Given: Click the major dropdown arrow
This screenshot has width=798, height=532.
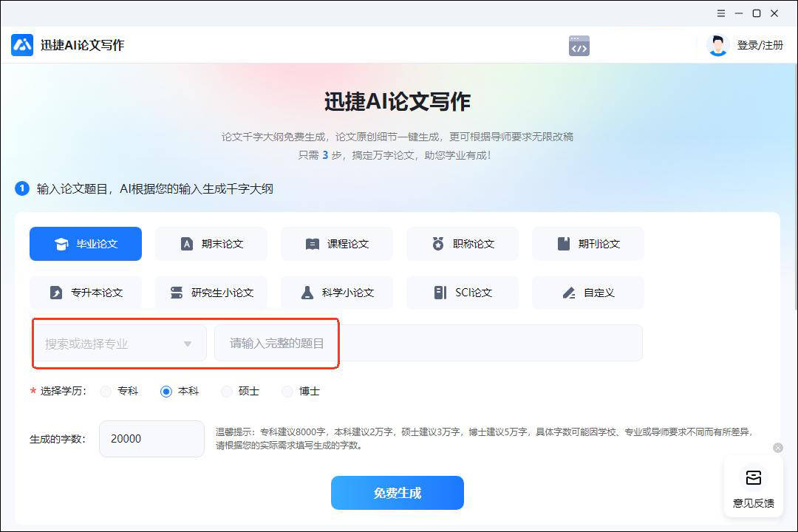Looking at the screenshot, I should (188, 344).
